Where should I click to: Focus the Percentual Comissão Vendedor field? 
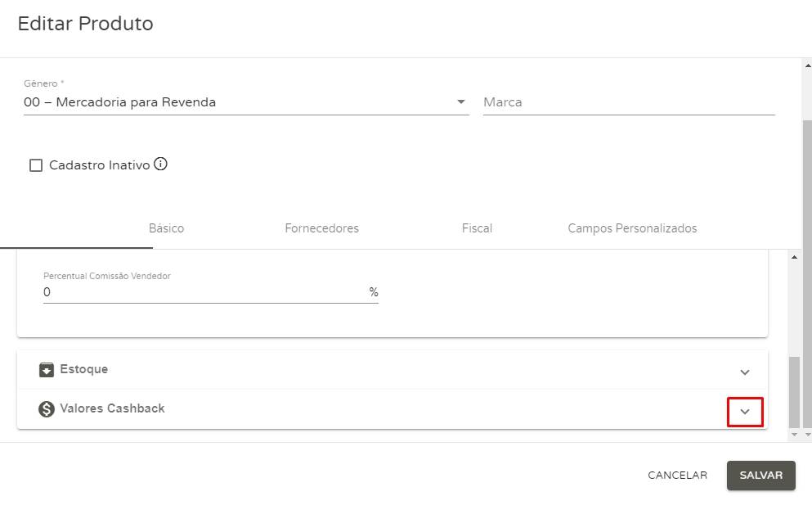click(204, 292)
